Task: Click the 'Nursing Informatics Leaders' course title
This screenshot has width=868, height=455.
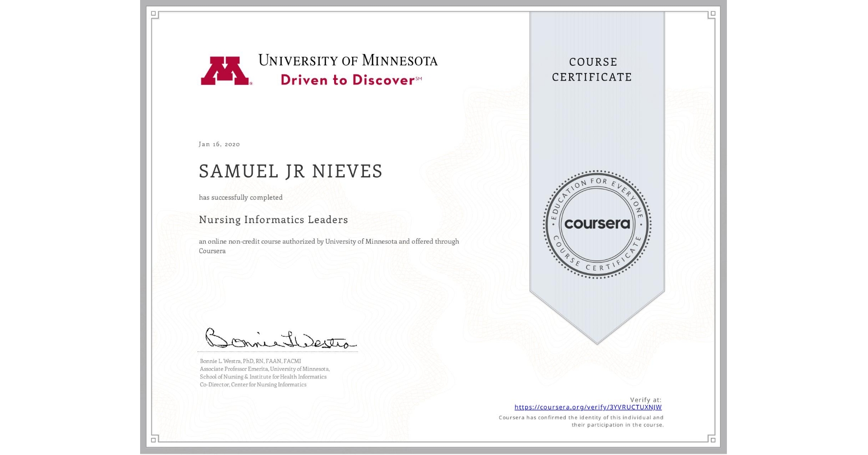Action: click(x=273, y=220)
